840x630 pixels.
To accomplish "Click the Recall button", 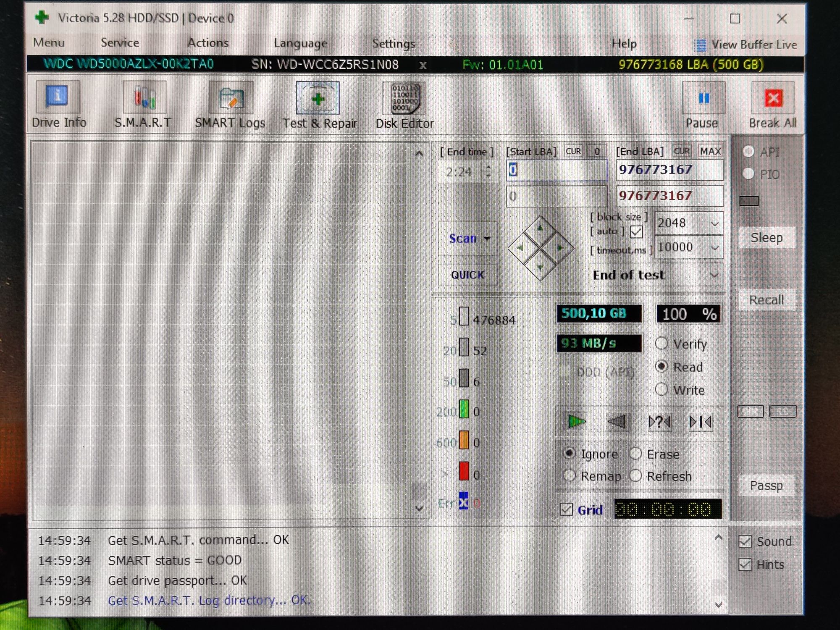I will [766, 300].
